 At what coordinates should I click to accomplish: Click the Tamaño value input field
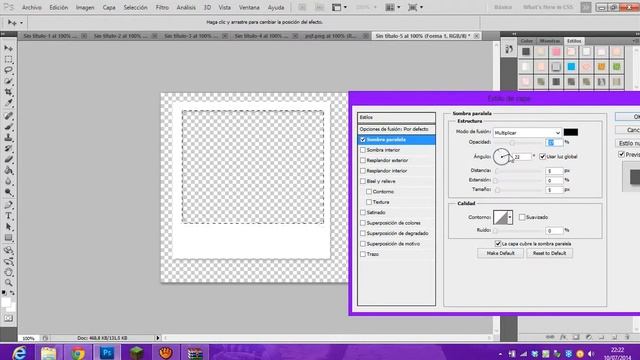click(554, 190)
